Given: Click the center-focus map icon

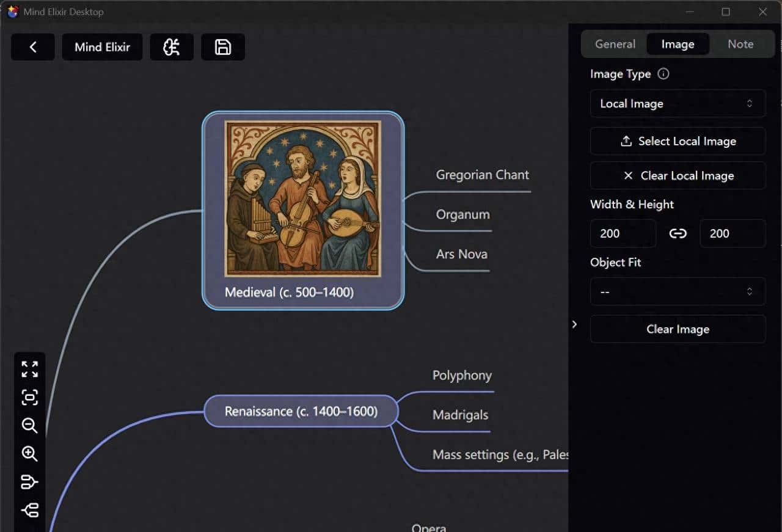Looking at the screenshot, I should coord(29,398).
